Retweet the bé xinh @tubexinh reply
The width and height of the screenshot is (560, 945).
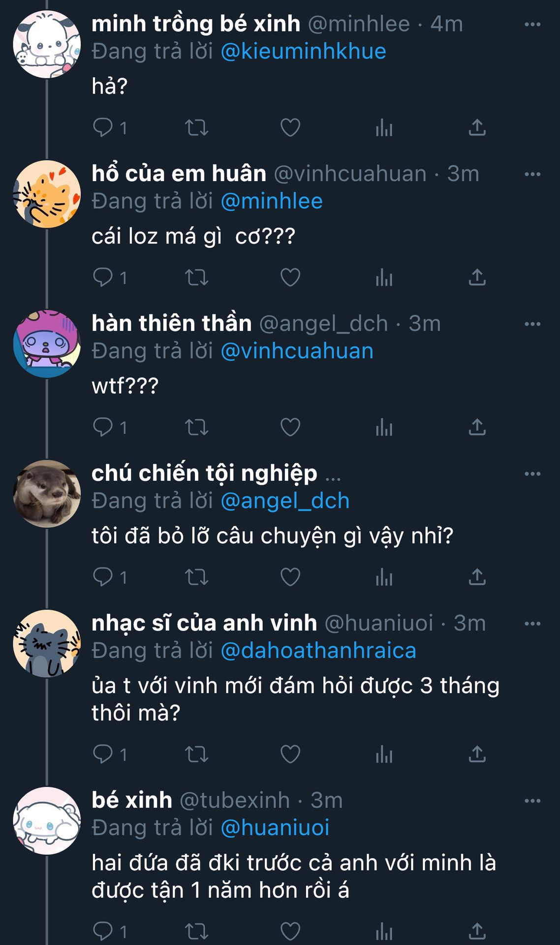(x=196, y=931)
